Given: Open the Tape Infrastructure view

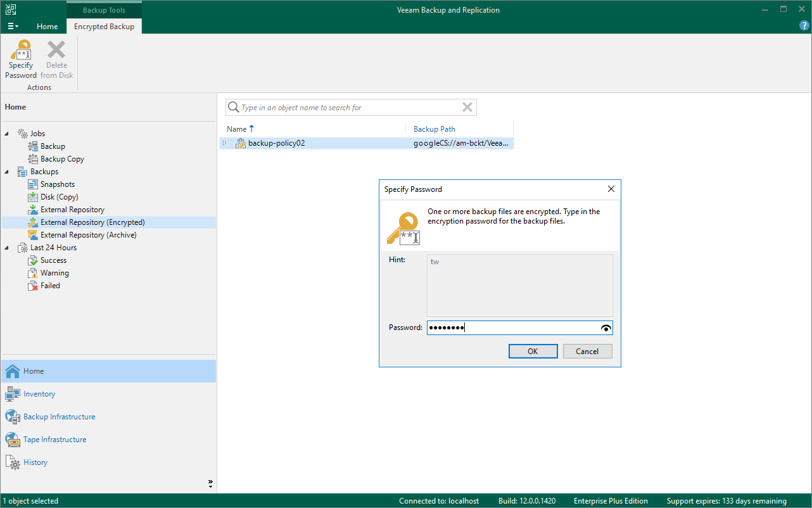Looking at the screenshot, I should point(108,440).
